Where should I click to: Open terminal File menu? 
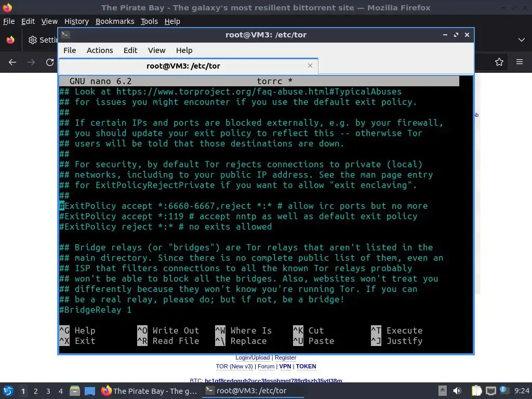tap(70, 50)
